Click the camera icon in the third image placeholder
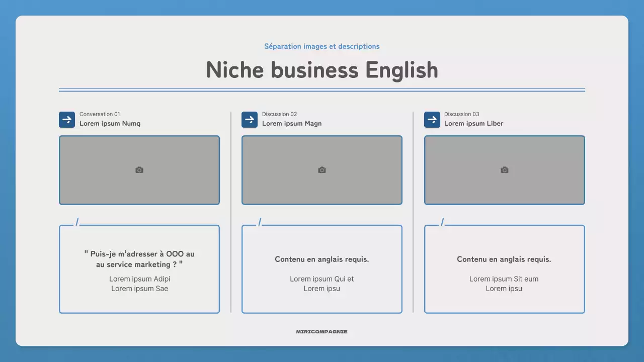The width and height of the screenshot is (644, 362). [505, 170]
